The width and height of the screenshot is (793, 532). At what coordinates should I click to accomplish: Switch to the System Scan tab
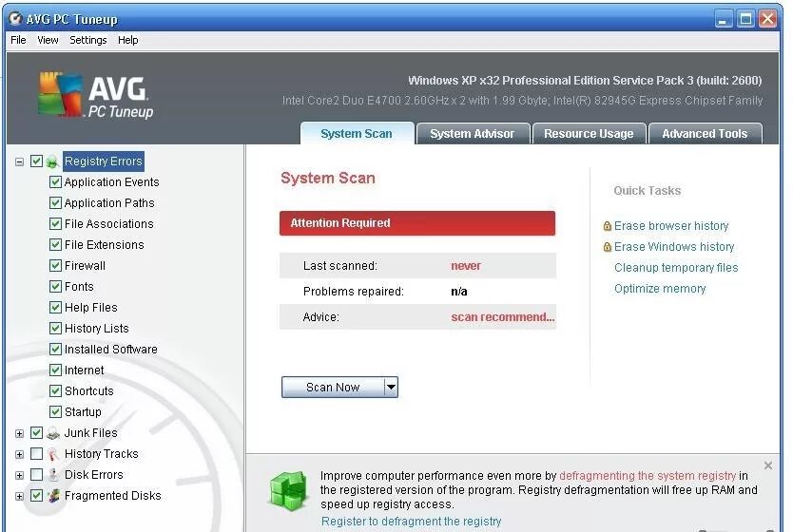[x=358, y=134]
